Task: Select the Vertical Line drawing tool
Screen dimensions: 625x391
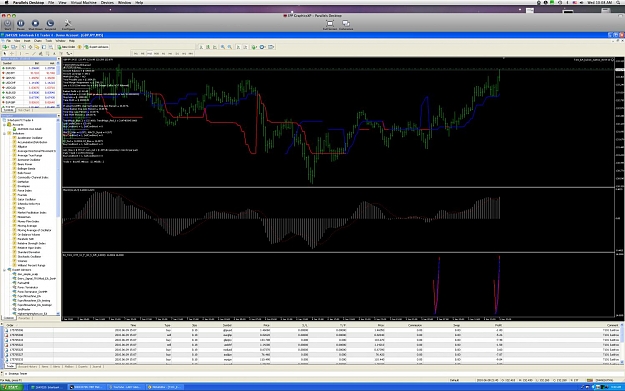Action: pos(20,53)
